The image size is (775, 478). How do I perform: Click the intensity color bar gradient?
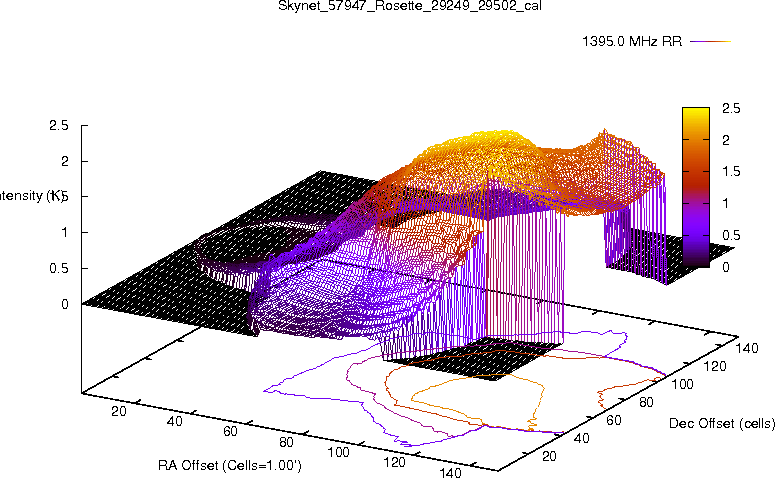[695, 187]
